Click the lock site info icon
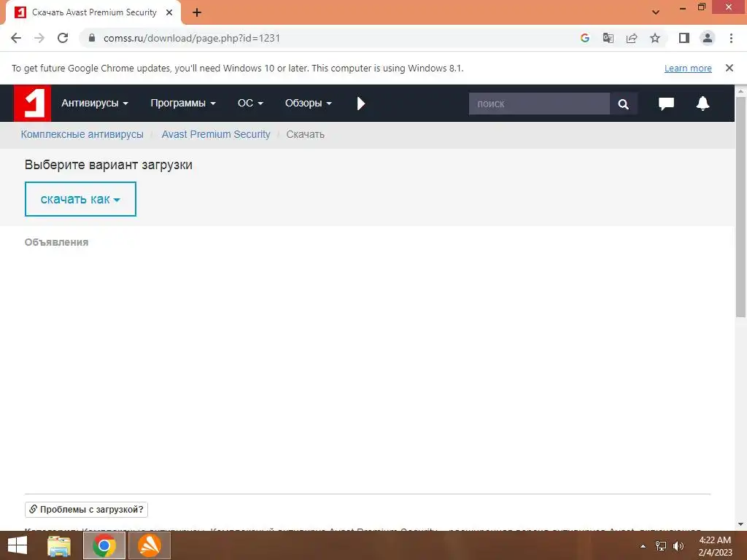 (92, 38)
